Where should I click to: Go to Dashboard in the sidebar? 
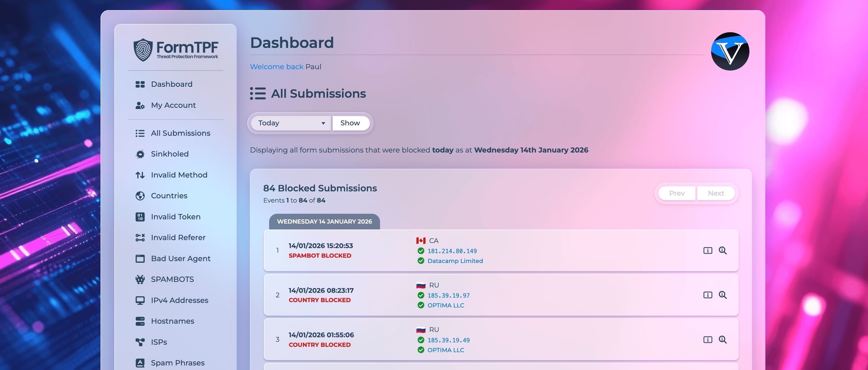click(x=172, y=84)
